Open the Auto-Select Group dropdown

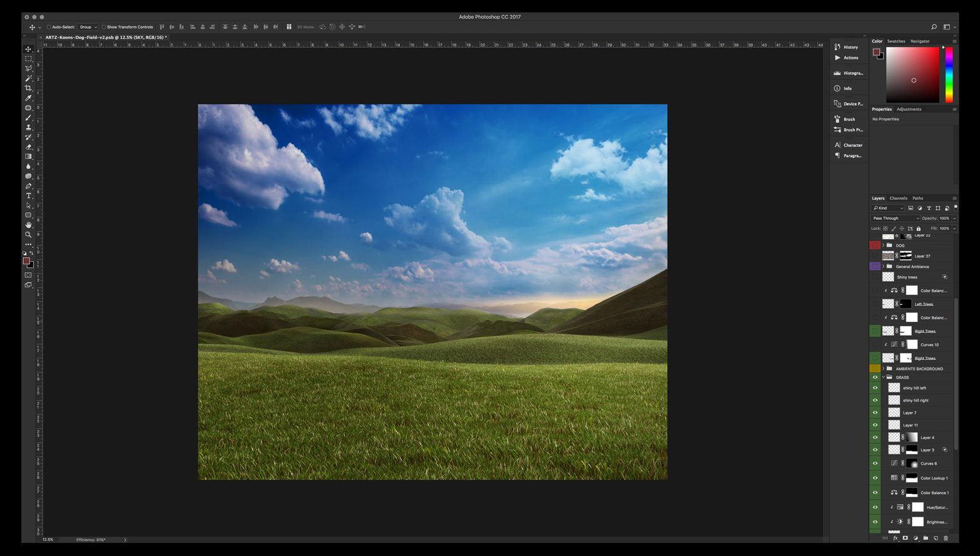click(88, 27)
